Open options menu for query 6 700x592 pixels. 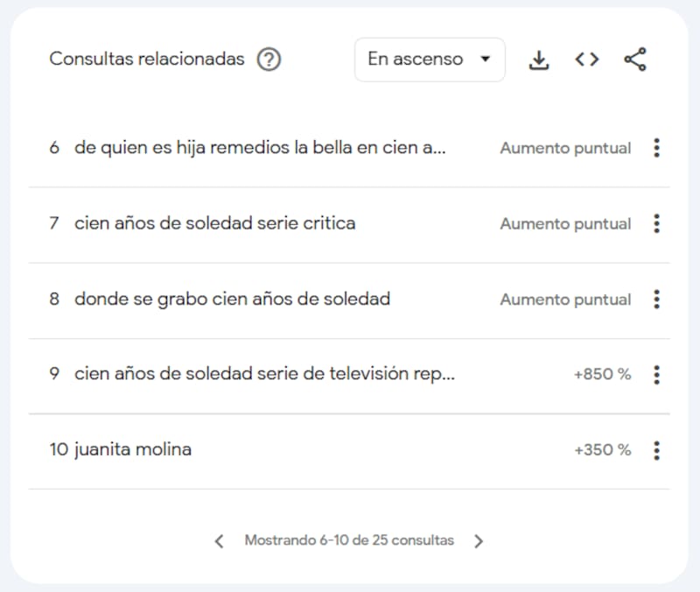pyautogui.click(x=657, y=148)
